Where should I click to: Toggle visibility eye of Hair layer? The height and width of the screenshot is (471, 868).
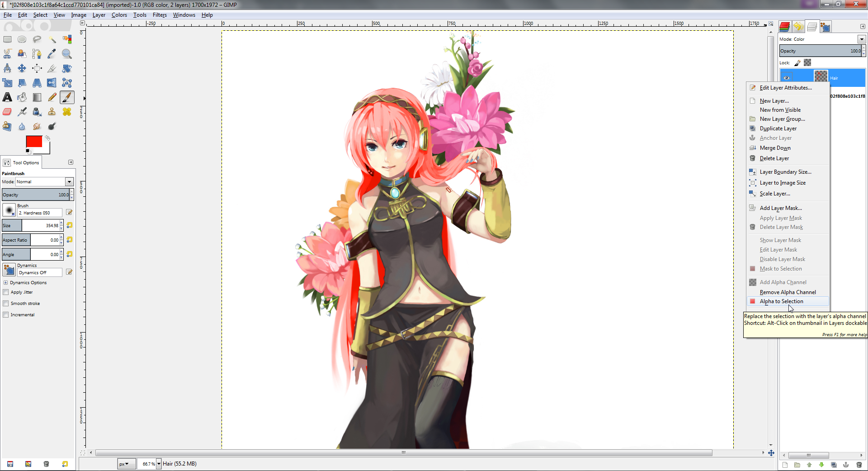tap(786, 78)
